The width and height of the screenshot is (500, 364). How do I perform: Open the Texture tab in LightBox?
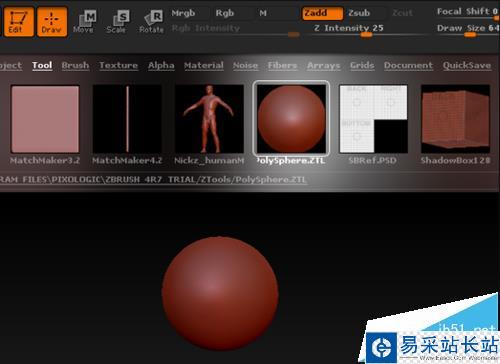(x=118, y=65)
